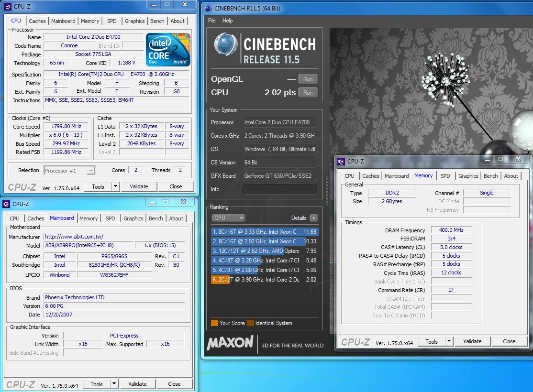533x392 pixels.
Task: Click the Intel Core 2 Duo inside logo
Action: point(168,50)
